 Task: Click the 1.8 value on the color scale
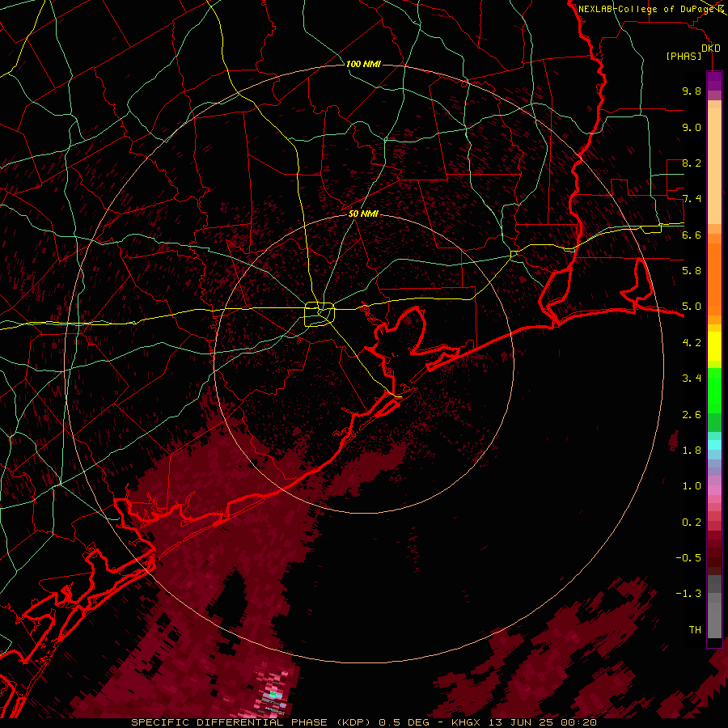click(x=692, y=451)
